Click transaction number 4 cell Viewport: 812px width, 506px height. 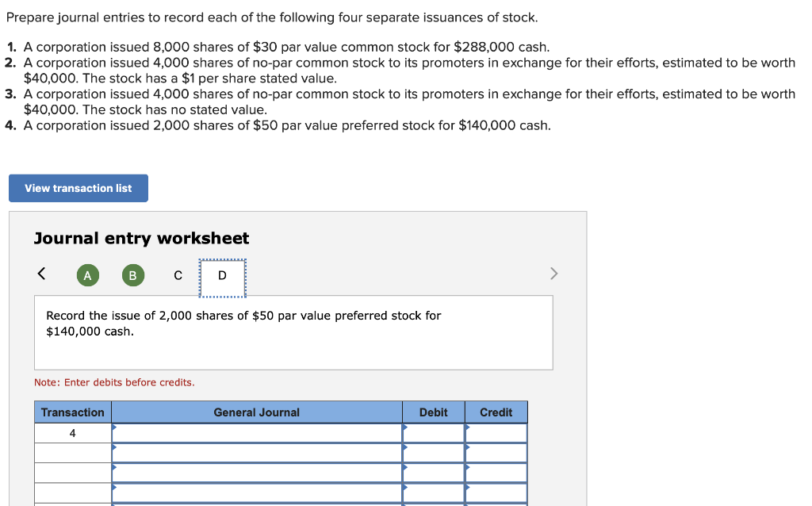coord(72,434)
